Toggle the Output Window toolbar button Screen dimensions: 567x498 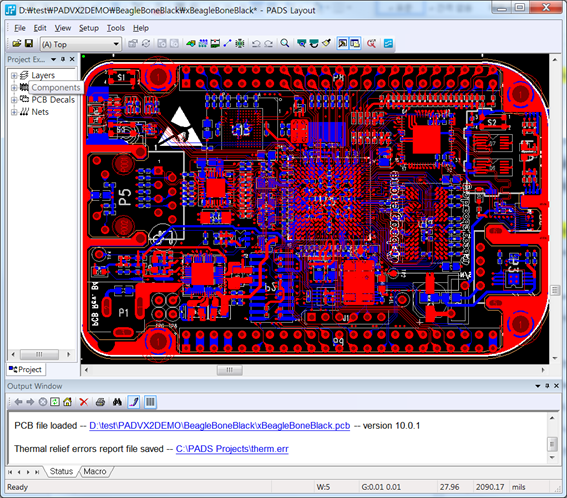pos(355,44)
